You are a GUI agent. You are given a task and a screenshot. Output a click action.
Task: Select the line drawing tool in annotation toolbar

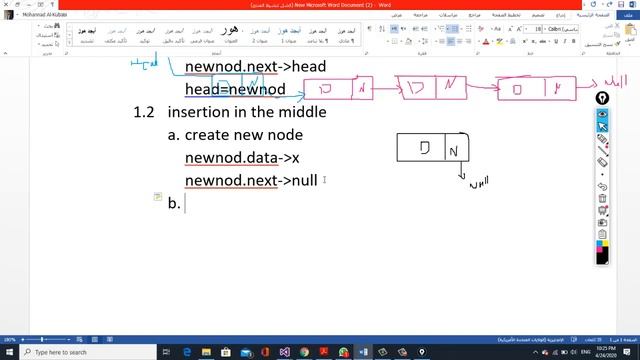(602, 150)
